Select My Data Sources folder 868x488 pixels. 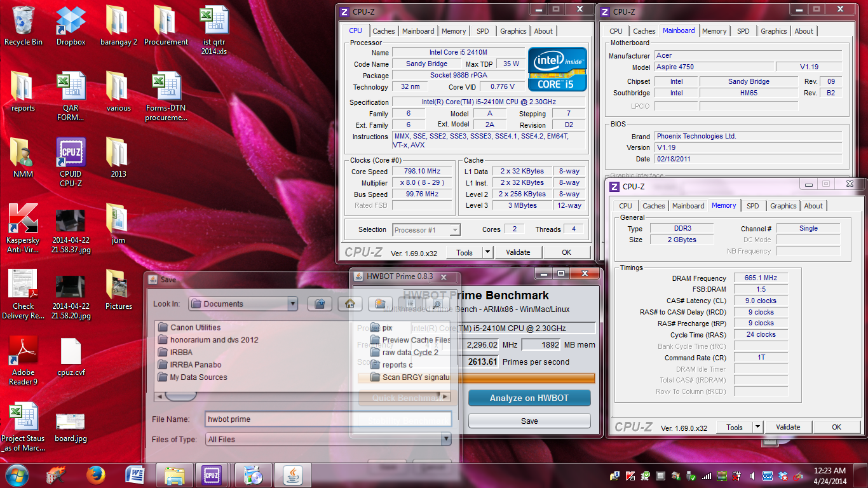point(193,377)
